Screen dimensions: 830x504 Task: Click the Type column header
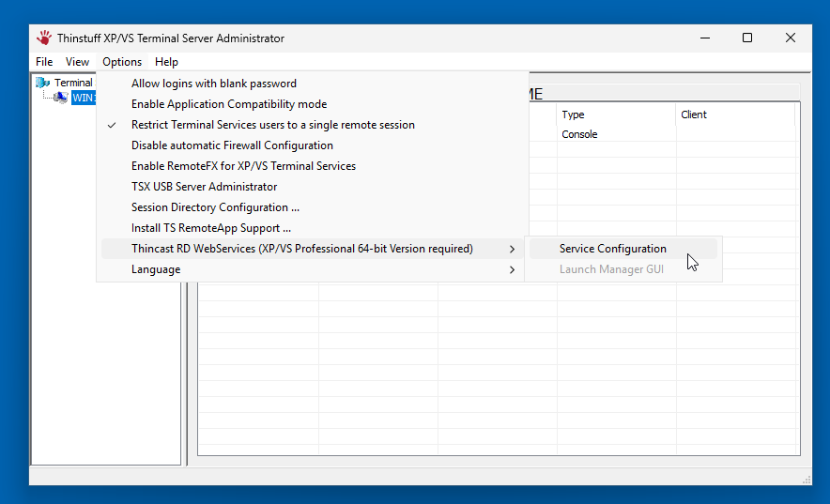point(616,115)
